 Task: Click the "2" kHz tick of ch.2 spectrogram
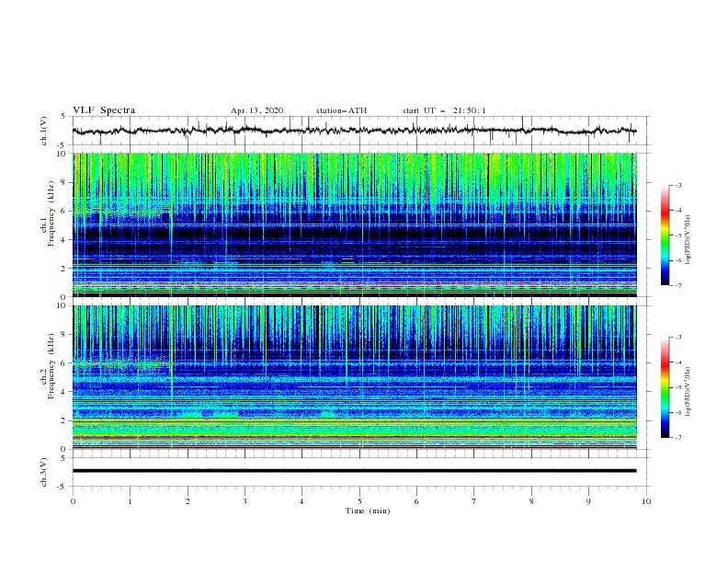point(64,420)
